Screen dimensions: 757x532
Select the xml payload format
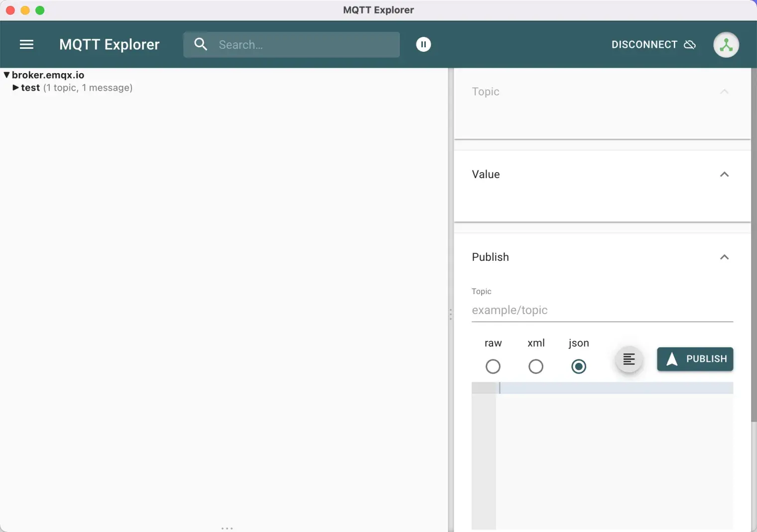535,366
